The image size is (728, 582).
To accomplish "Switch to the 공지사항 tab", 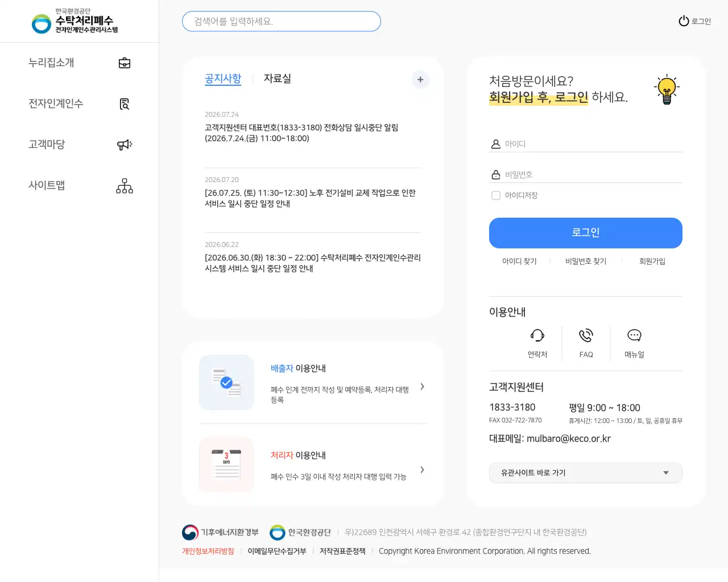I will coord(223,78).
